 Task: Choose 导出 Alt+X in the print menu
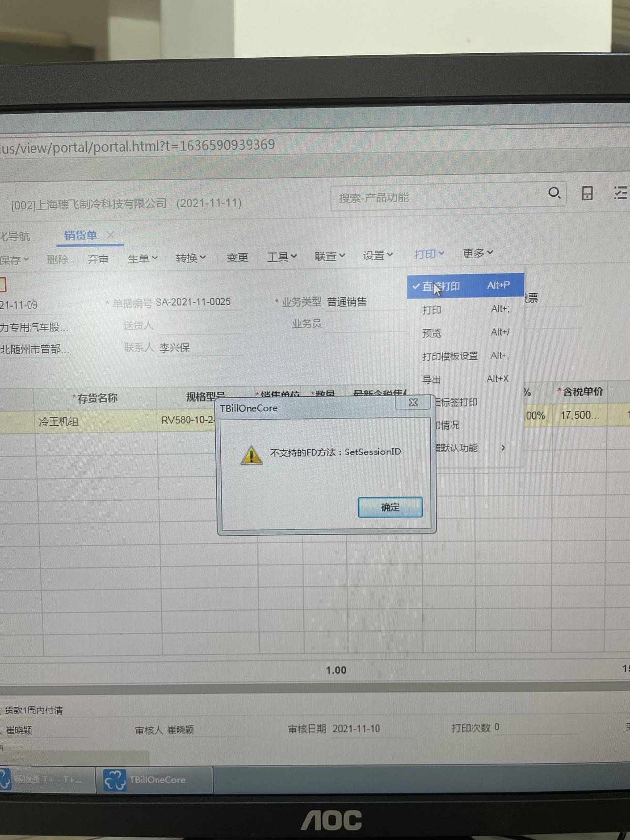465,379
